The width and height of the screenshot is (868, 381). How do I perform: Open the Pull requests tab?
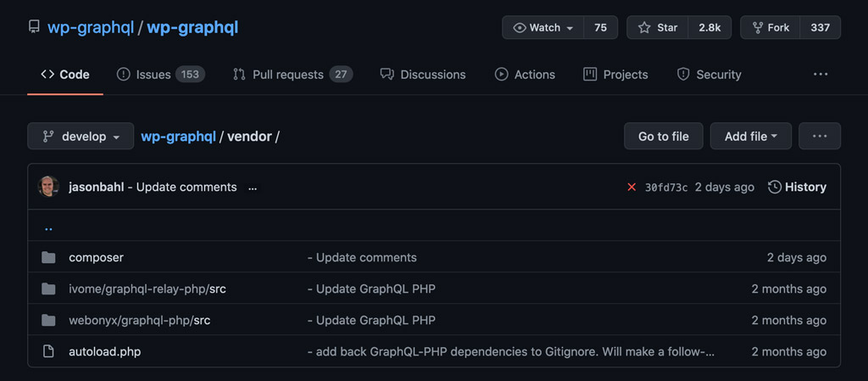[x=292, y=74]
